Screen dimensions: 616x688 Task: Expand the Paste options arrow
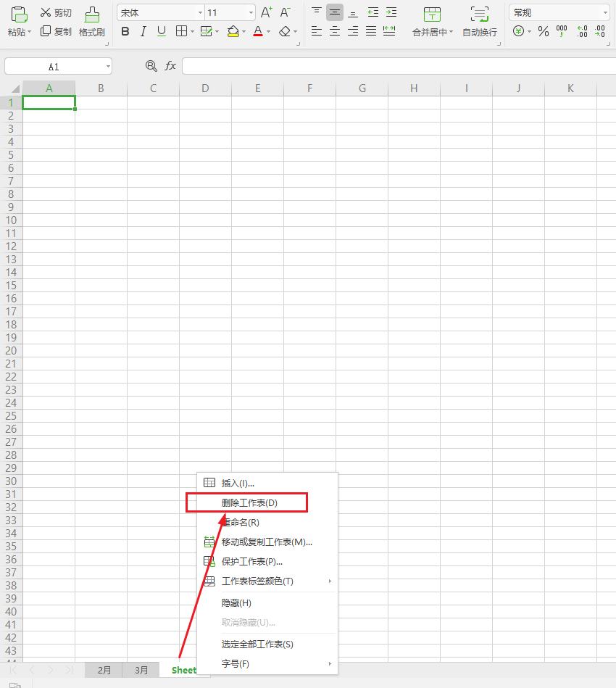click(x=30, y=32)
